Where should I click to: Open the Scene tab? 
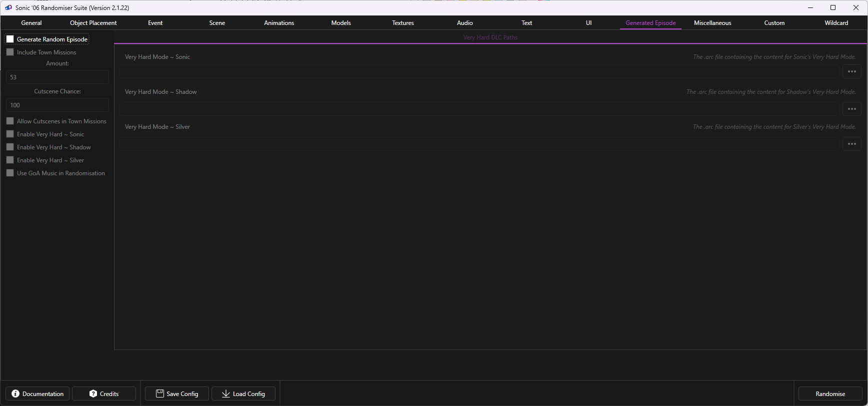point(217,23)
